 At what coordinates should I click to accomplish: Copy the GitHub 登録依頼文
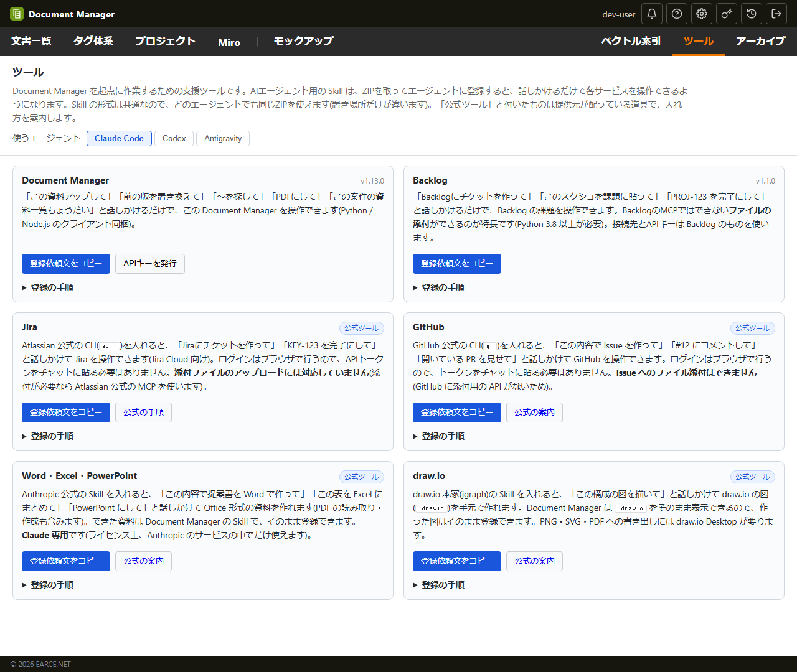click(x=457, y=413)
